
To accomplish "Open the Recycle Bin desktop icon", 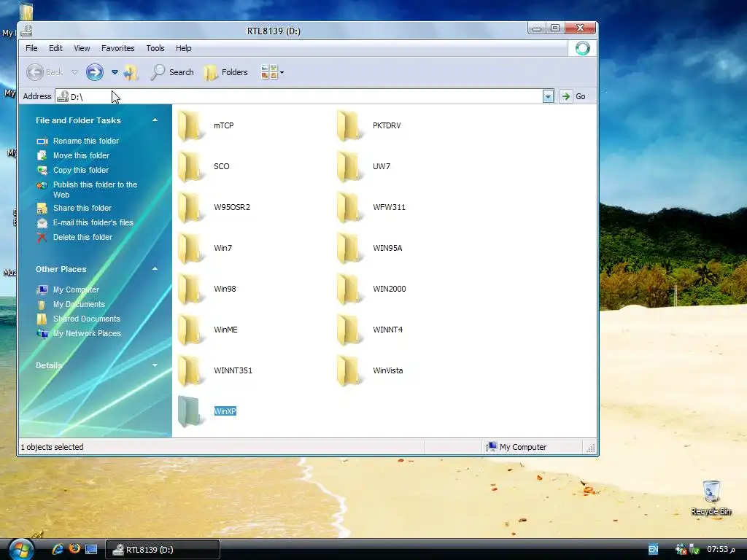I will [x=711, y=497].
